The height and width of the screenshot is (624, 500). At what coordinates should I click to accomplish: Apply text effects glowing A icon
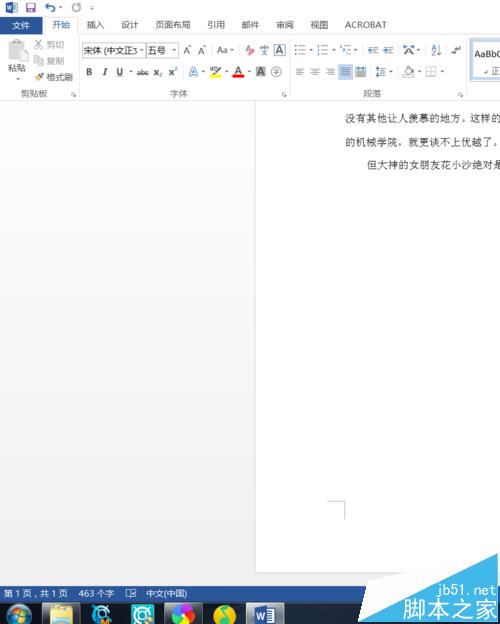tap(193, 72)
